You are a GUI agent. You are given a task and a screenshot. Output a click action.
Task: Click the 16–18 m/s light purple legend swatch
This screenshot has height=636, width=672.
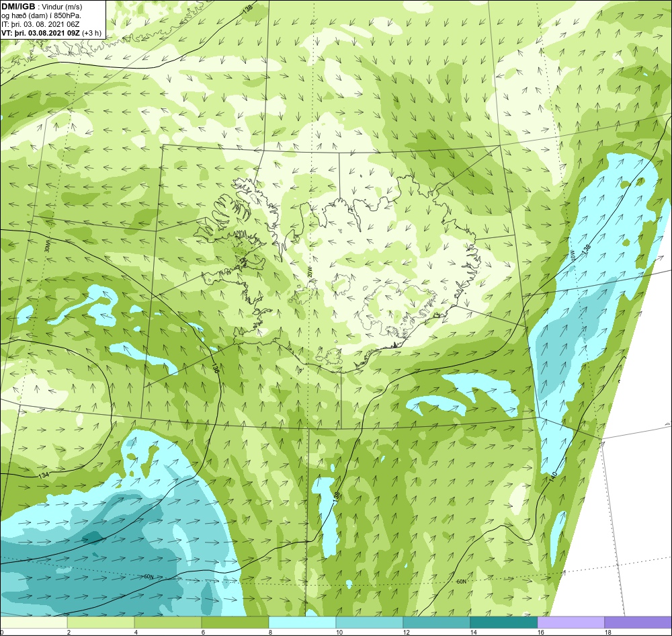(571, 622)
